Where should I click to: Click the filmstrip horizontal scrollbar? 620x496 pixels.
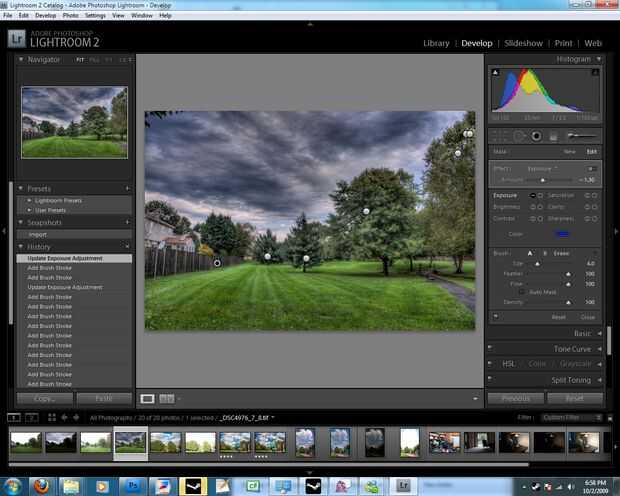tap(268, 464)
